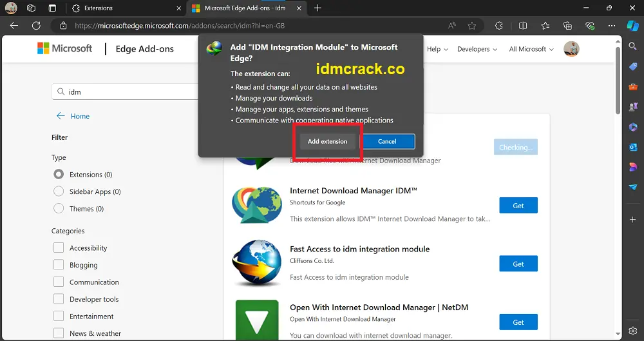644x341 pixels.
Task: Toggle the split screen icon
Action: [523, 26]
